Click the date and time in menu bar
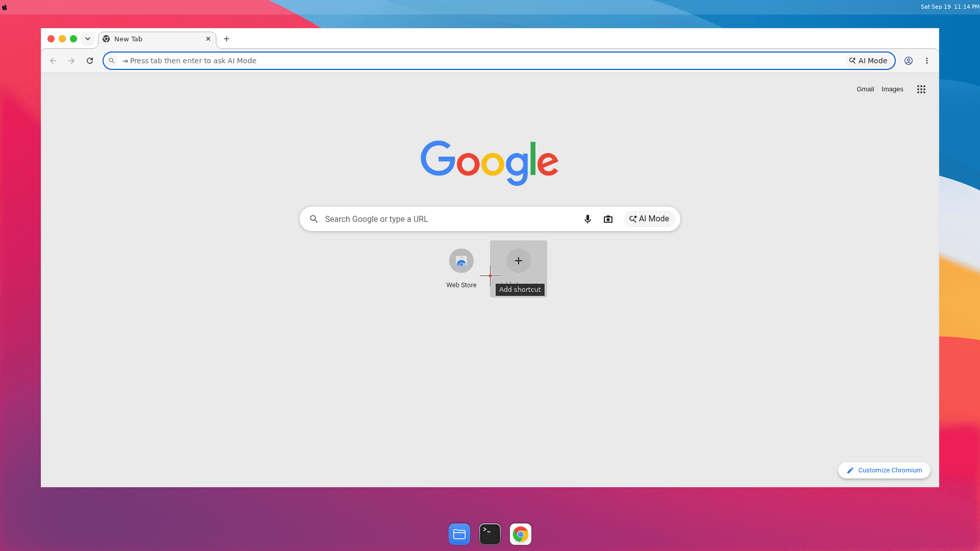 (949, 7)
